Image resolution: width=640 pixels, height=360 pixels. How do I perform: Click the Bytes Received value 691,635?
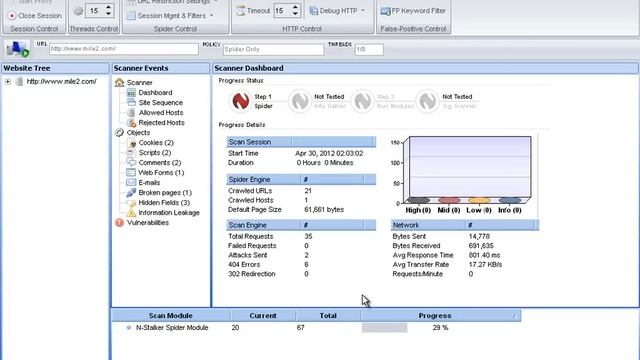[x=481, y=246]
